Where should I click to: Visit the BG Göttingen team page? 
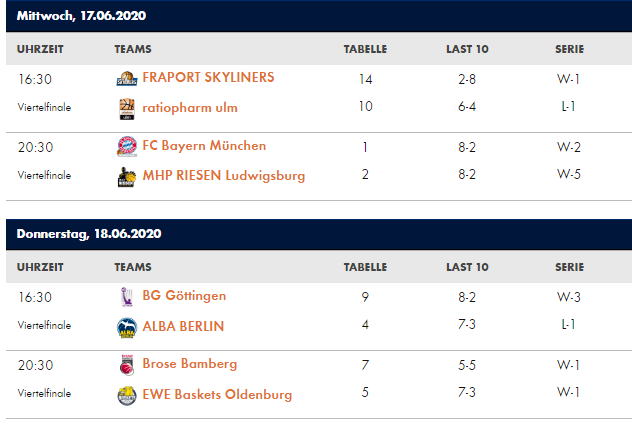point(184,296)
